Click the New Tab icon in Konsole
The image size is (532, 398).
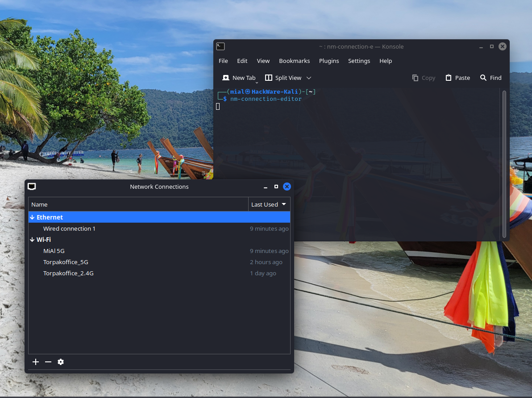[226, 78]
